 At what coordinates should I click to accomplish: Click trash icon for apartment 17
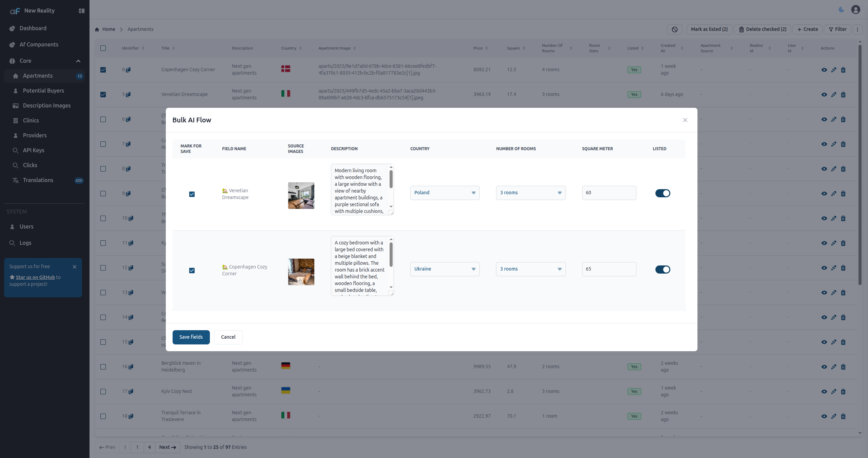point(843,392)
